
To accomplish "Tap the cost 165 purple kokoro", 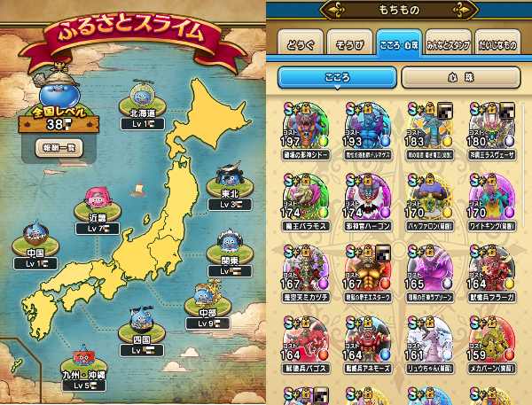I will click(x=430, y=273).
